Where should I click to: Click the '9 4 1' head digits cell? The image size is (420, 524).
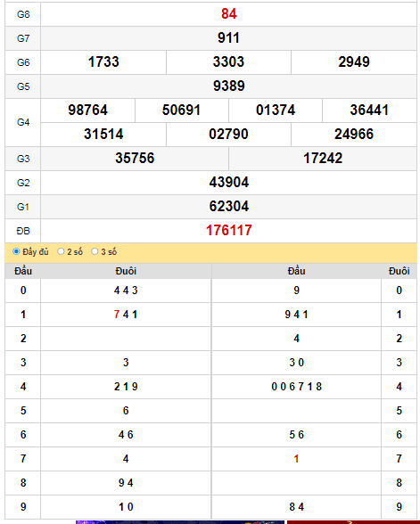(x=296, y=315)
